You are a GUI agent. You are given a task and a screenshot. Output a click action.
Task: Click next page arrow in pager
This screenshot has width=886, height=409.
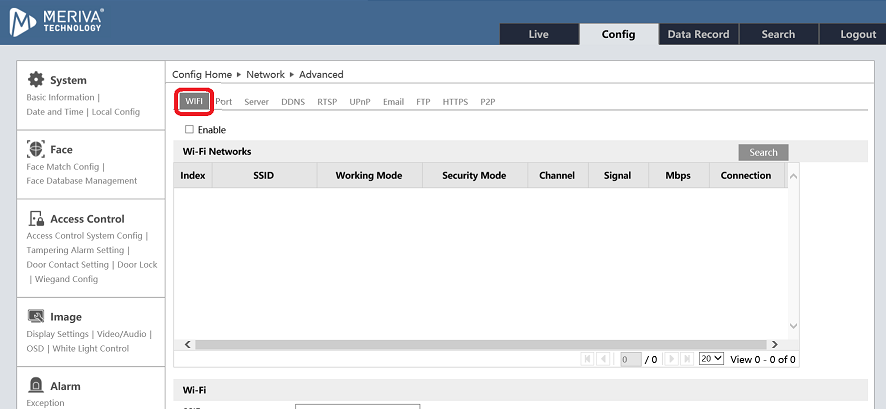672,359
